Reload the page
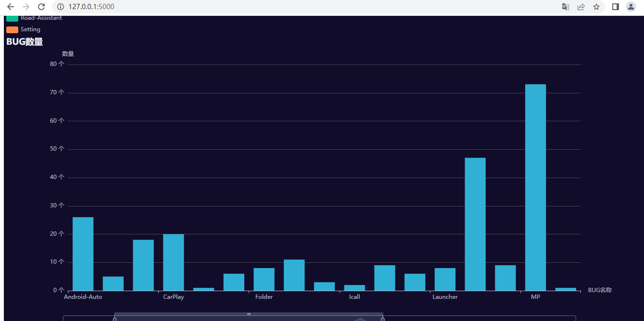The width and height of the screenshot is (644, 321). pyautogui.click(x=41, y=7)
